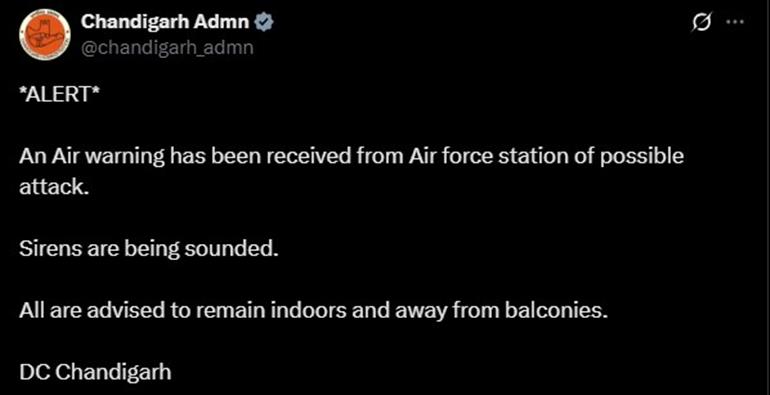Click the *ALERT* heading text
Image resolution: width=770 pixels, height=395 pixels.
tap(59, 94)
